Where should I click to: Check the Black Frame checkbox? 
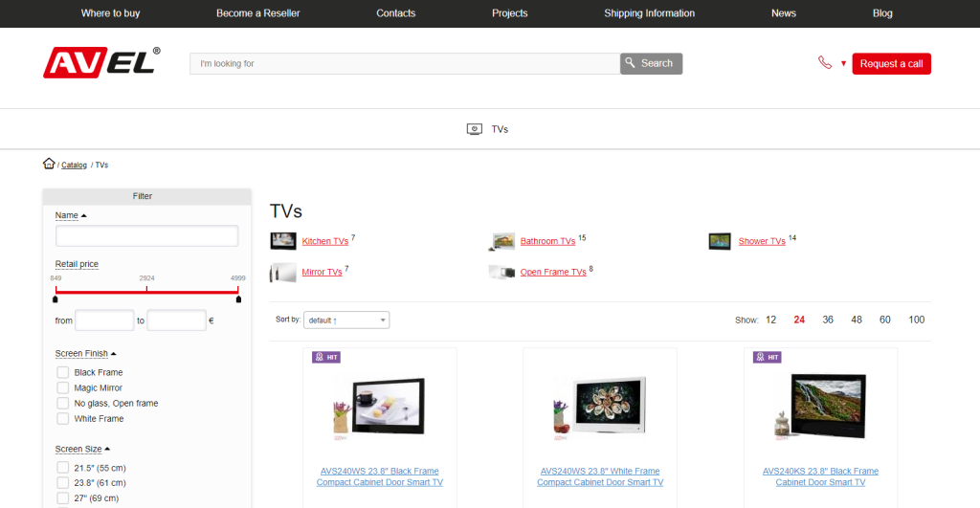[x=62, y=372]
